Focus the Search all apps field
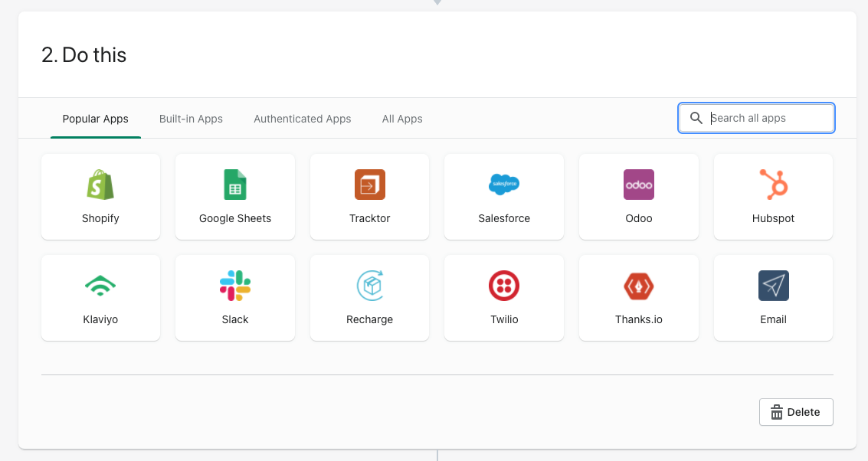The width and height of the screenshot is (868, 461). (x=756, y=118)
